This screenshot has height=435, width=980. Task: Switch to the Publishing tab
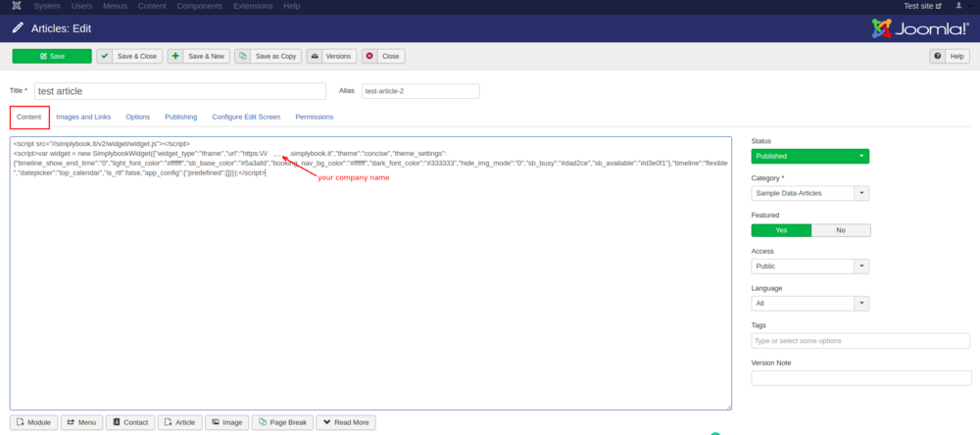pyautogui.click(x=180, y=117)
